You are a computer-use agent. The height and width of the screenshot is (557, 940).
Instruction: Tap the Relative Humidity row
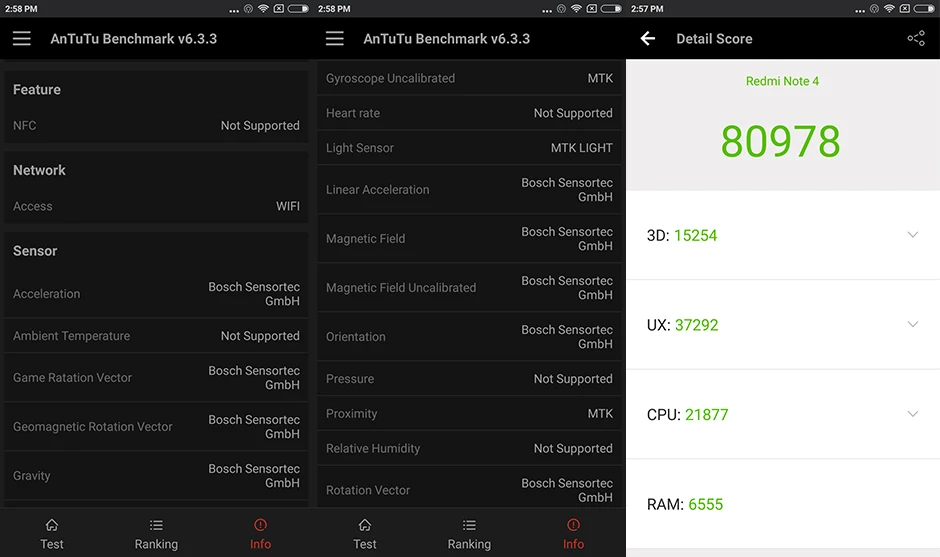(x=470, y=448)
